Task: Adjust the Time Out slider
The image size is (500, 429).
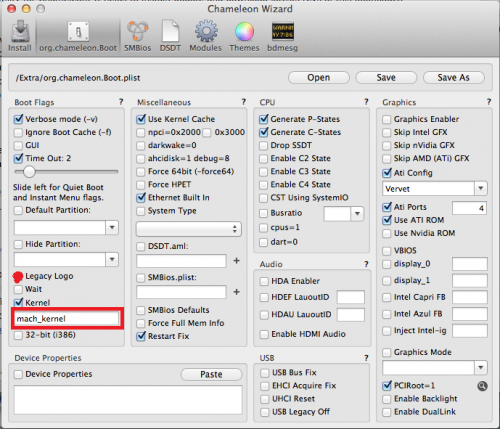Action: tap(29, 172)
